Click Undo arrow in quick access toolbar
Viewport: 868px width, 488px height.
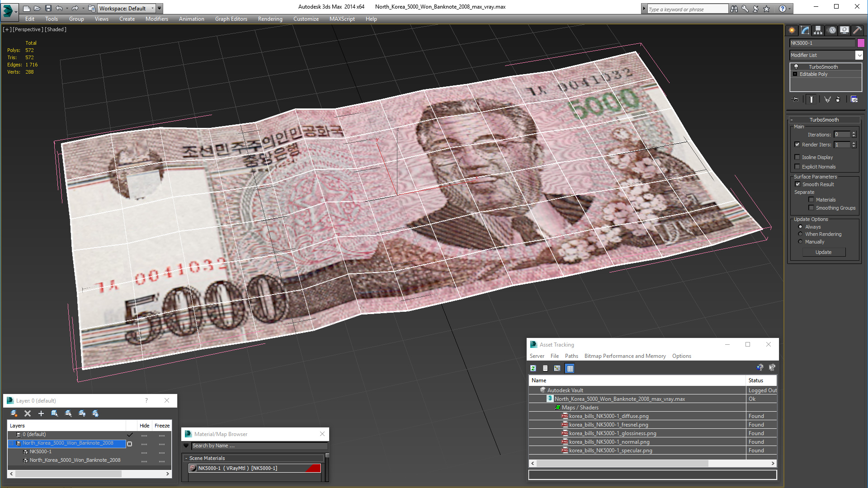(59, 8)
